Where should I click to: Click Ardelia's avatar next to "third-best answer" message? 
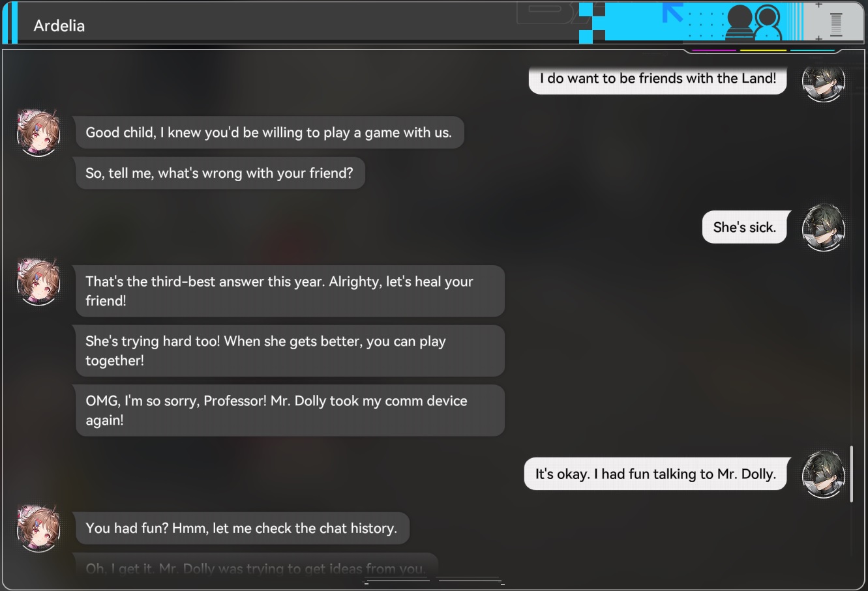click(x=38, y=282)
